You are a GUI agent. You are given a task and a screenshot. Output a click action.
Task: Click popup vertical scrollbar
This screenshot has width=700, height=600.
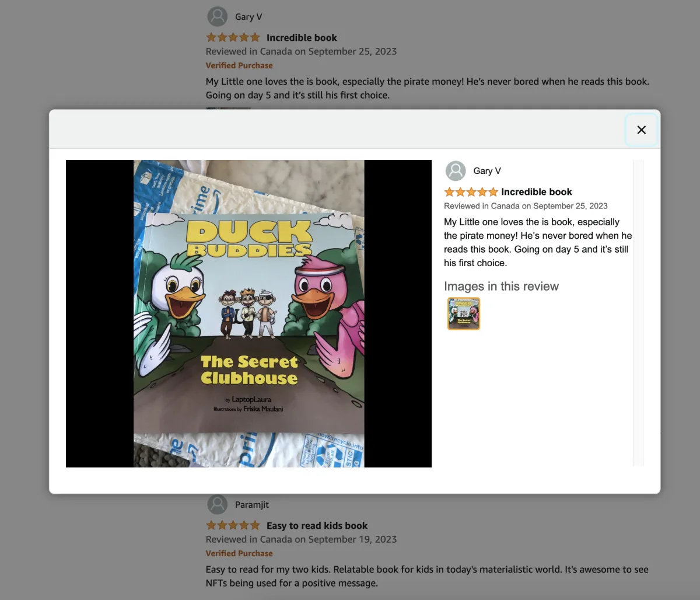(638, 313)
